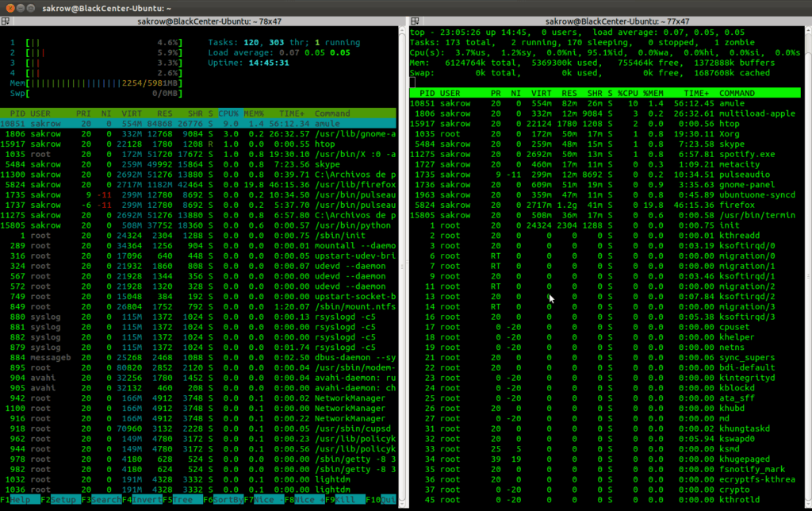This screenshot has width=812, height=511.
Task: Click the right pane title sakrow@BlackCenter-Ubuntu: ~ 77x47
Action: pos(617,21)
